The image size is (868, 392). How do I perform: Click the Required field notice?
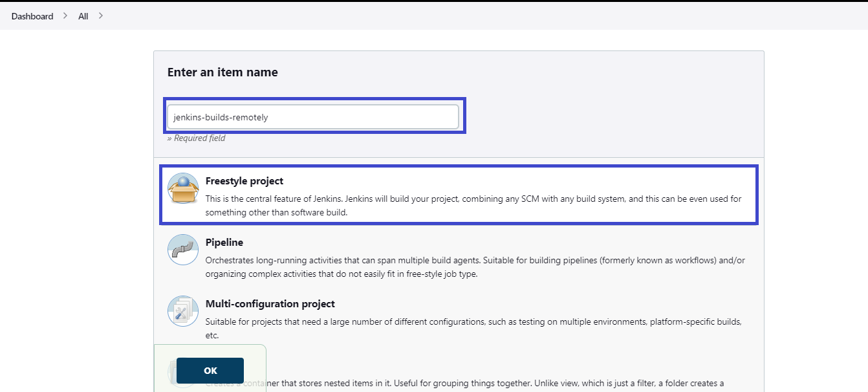click(196, 138)
